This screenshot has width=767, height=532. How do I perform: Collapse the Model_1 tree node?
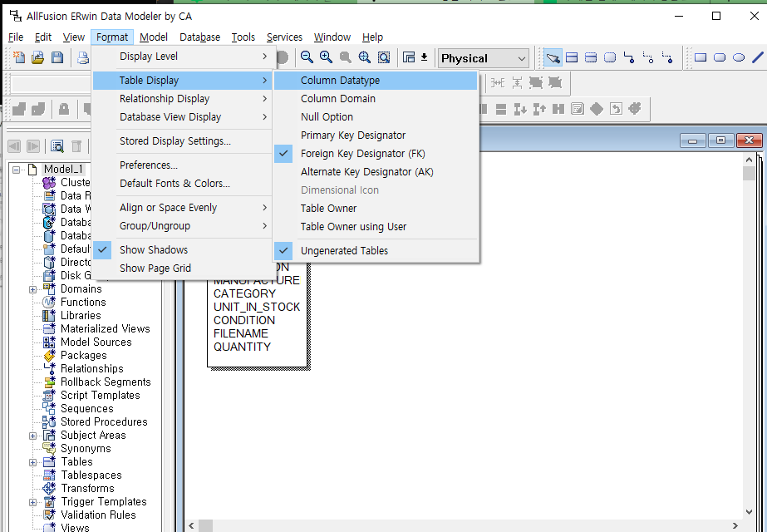(x=16, y=170)
